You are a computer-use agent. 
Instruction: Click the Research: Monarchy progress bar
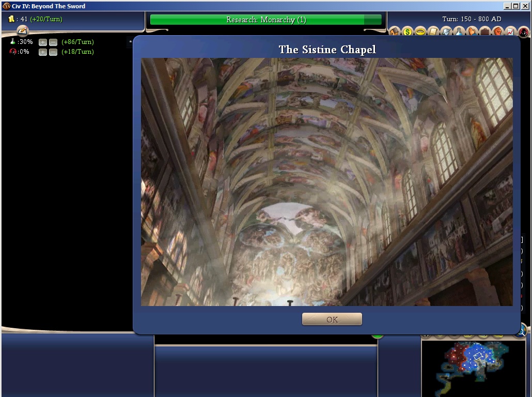(265, 20)
